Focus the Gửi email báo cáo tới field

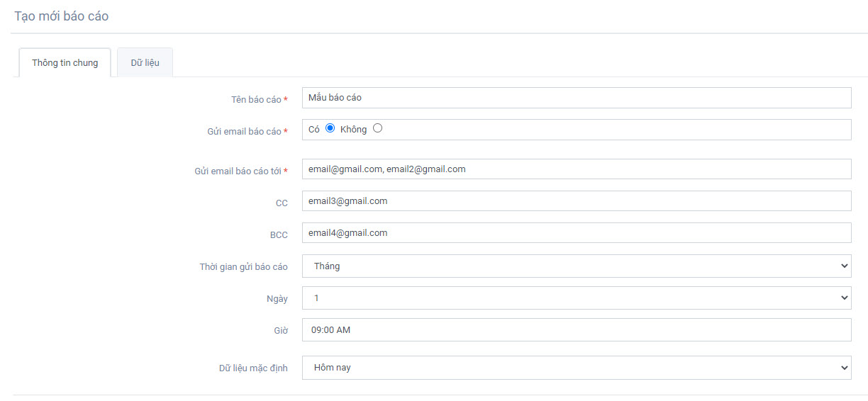tap(576, 169)
